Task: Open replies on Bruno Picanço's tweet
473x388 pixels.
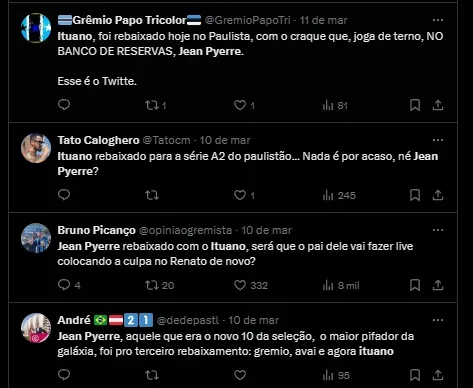Action: 69,285
